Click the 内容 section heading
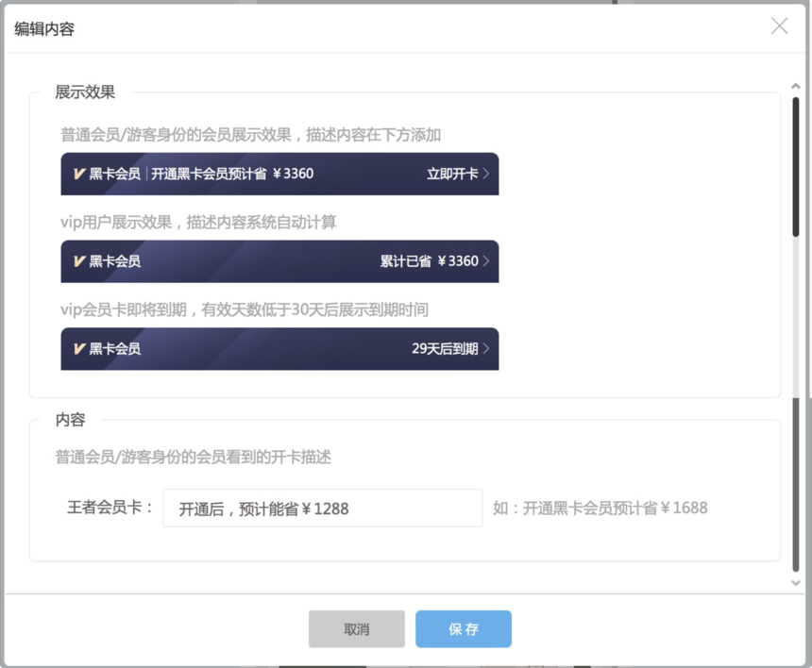This screenshot has width=812, height=668. (x=71, y=420)
